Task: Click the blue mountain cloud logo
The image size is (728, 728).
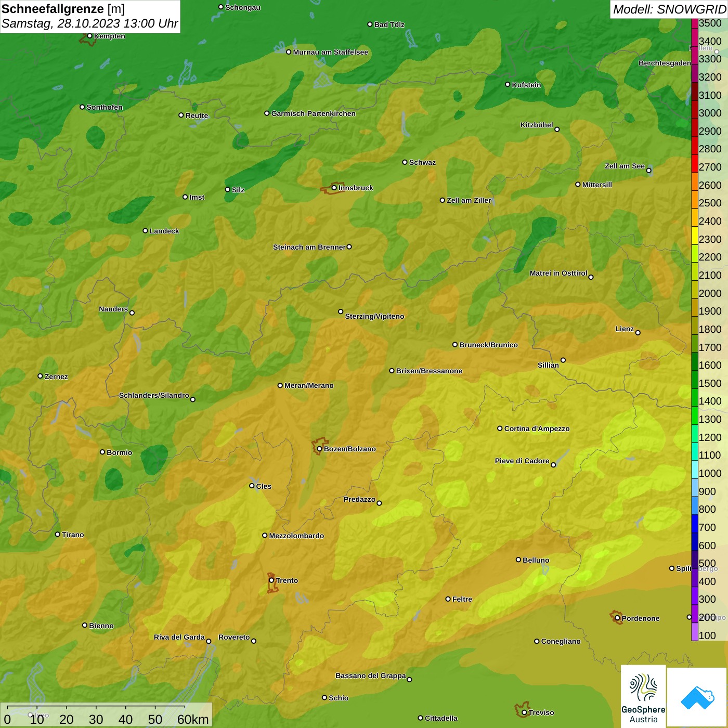Action: coord(697,697)
